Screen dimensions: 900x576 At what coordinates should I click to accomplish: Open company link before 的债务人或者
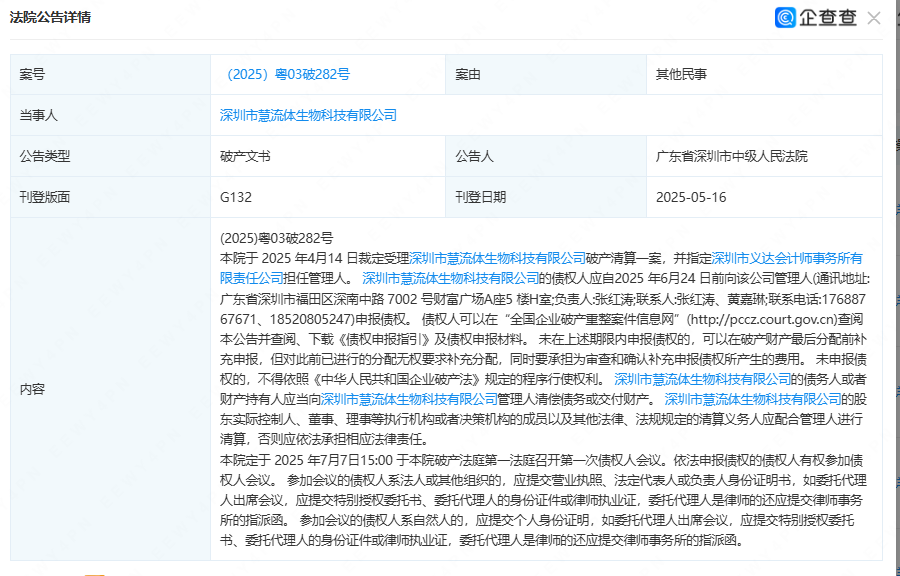pyautogui.click(x=703, y=379)
